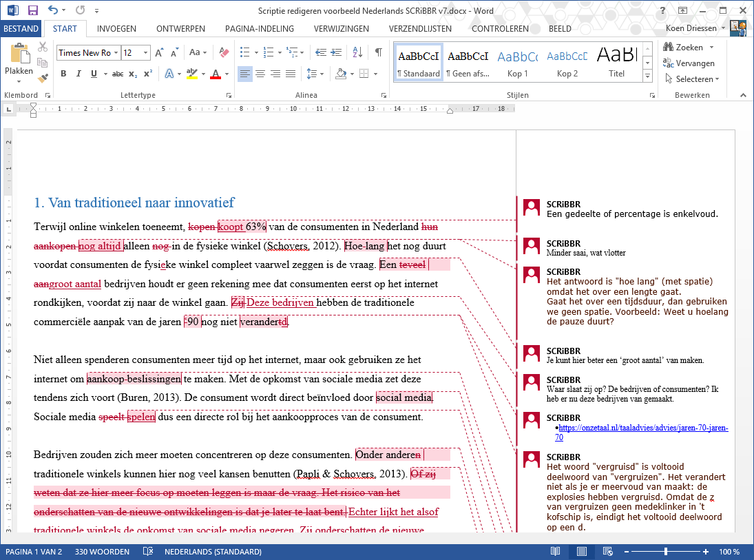Toggle Bold formatting
This screenshot has width=754, height=560.
pos(63,74)
